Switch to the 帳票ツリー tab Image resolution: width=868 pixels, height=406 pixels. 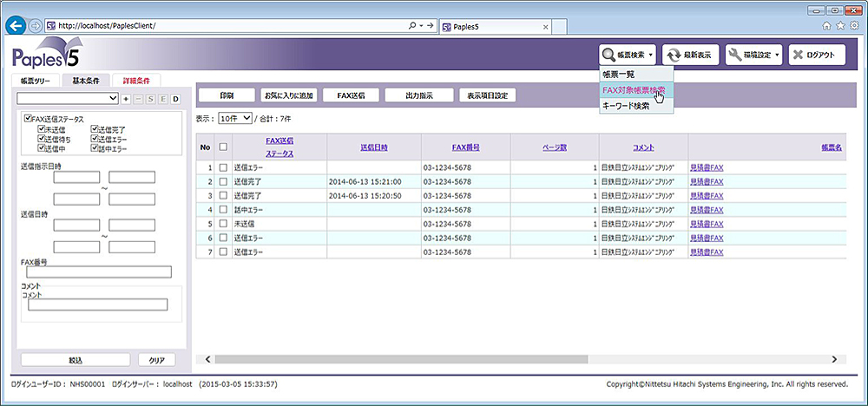point(35,81)
